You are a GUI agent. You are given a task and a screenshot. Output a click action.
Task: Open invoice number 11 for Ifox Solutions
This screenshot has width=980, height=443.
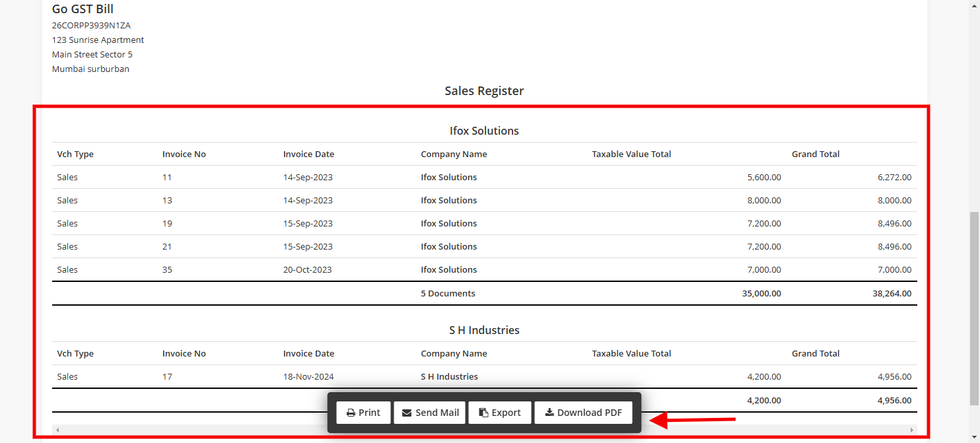point(166,177)
